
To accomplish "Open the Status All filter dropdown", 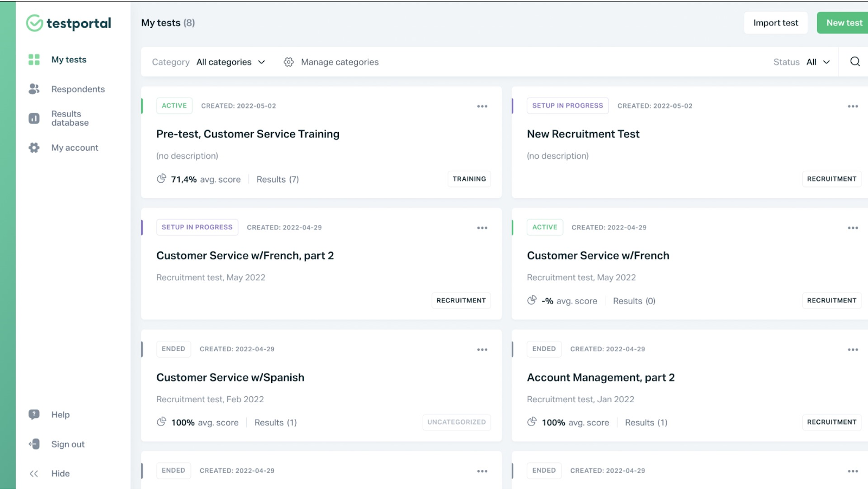I will pyautogui.click(x=818, y=62).
